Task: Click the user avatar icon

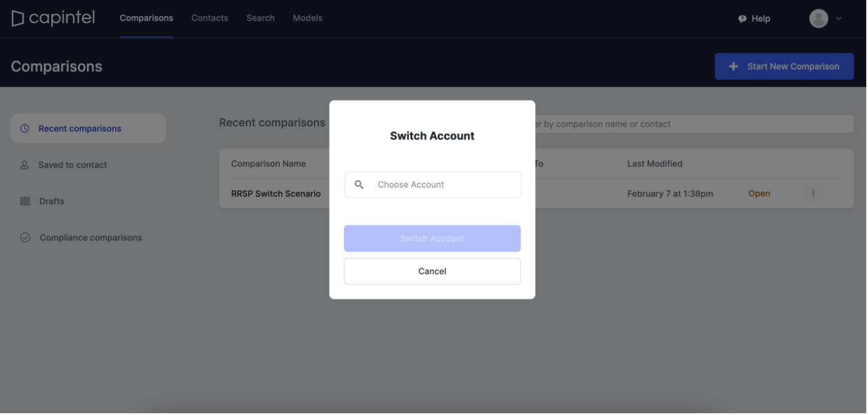Action: pyautogui.click(x=819, y=19)
